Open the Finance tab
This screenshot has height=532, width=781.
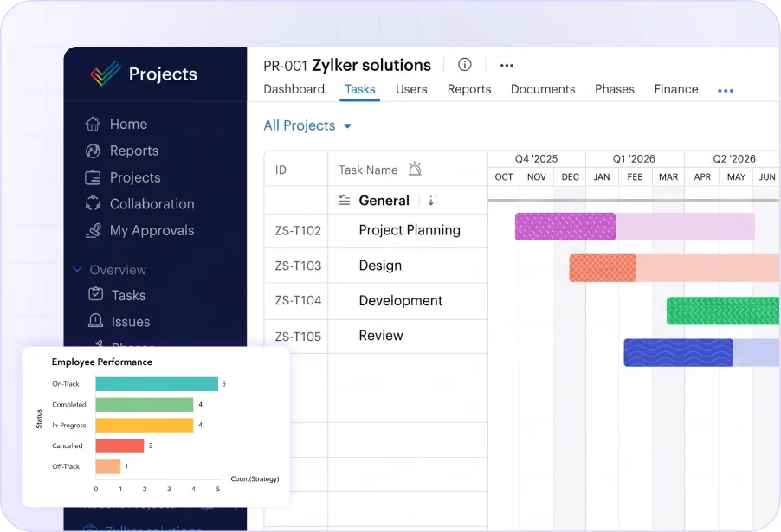676,89
